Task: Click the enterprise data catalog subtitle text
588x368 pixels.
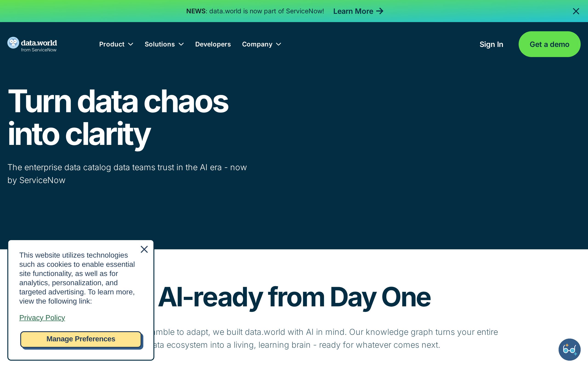Action: (127, 174)
